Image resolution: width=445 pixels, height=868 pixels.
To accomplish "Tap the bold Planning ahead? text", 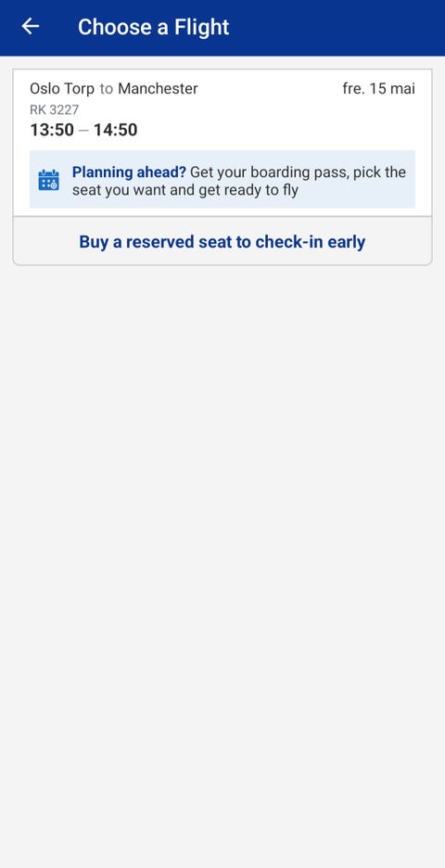I will click(129, 172).
